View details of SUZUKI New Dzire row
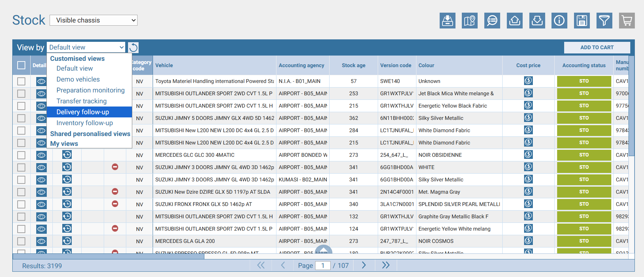The image size is (644, 277). point(41,192)
